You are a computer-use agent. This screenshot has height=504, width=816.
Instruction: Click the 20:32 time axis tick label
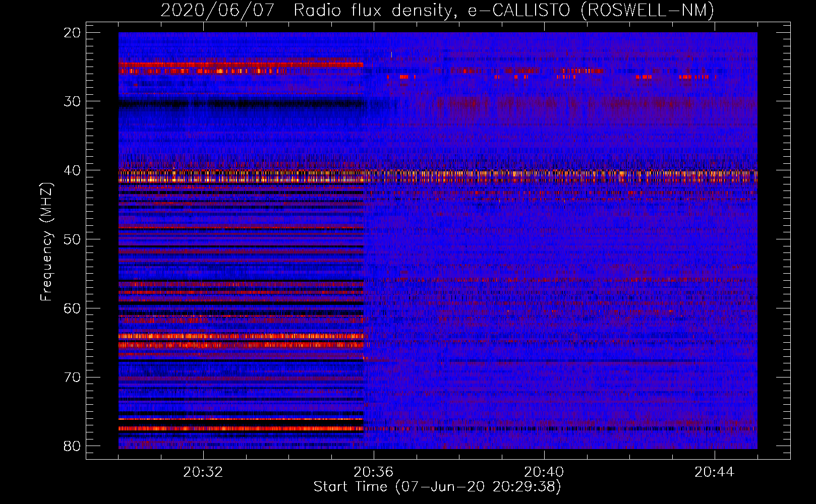point(203,472)
